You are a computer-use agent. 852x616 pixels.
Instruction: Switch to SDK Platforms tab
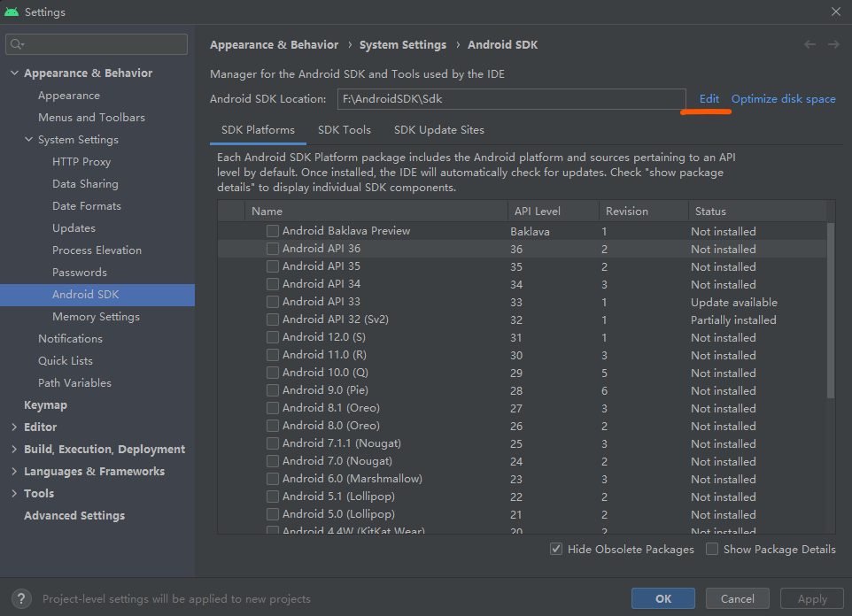(x=258, y=130)
